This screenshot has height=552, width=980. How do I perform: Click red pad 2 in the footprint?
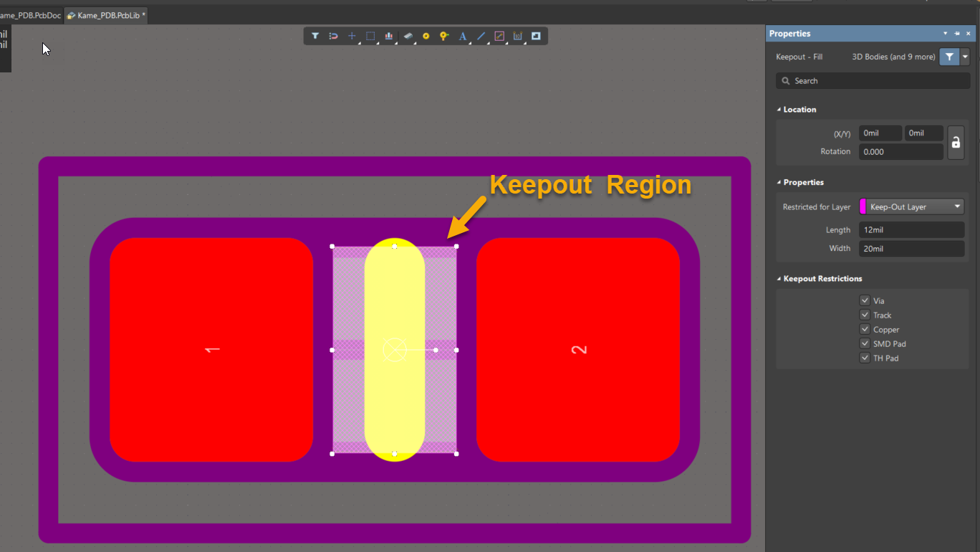[578, 350]
